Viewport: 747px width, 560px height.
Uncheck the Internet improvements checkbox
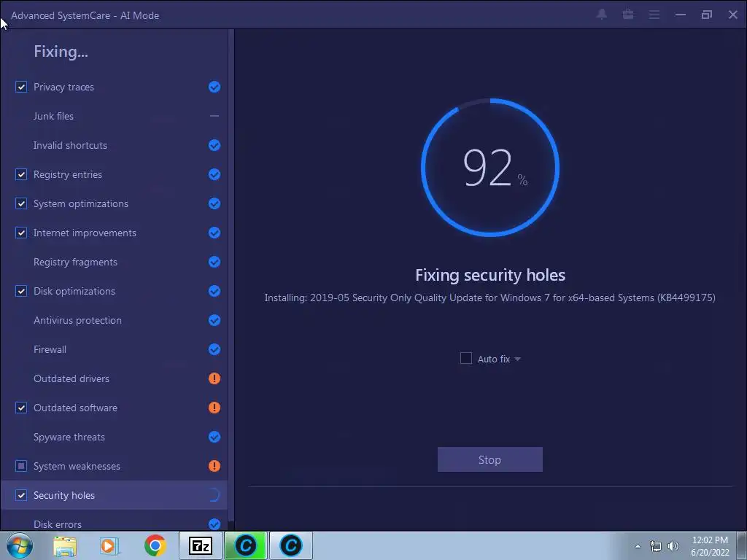click(21, 233)
